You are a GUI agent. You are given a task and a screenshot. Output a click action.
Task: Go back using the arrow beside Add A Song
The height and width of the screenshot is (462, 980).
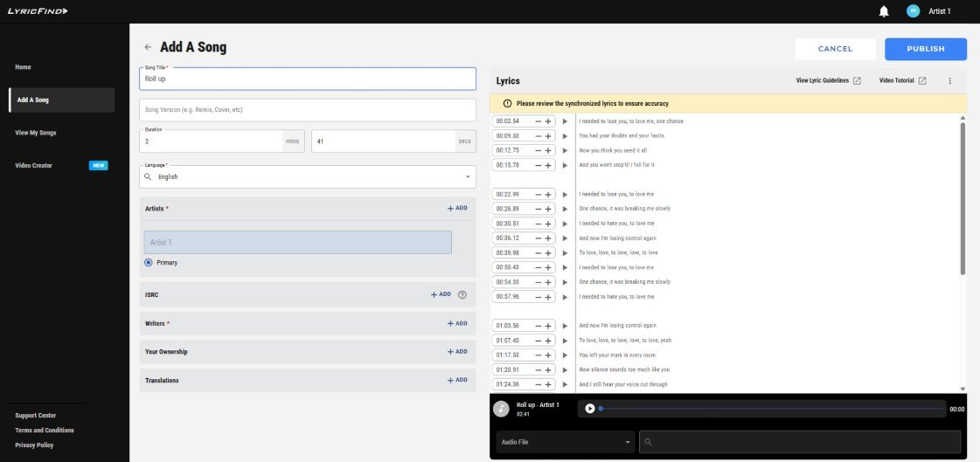click(x=148, y=47)
